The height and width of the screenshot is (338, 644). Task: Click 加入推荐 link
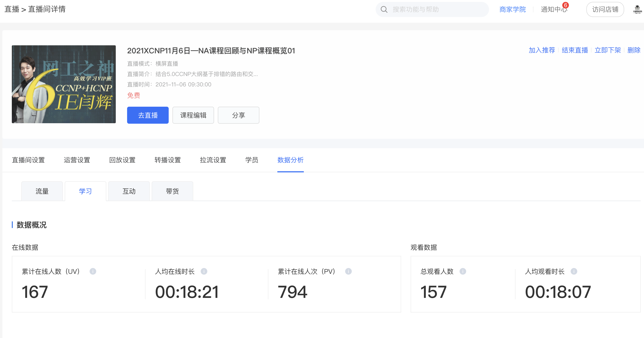click(542, 50)
